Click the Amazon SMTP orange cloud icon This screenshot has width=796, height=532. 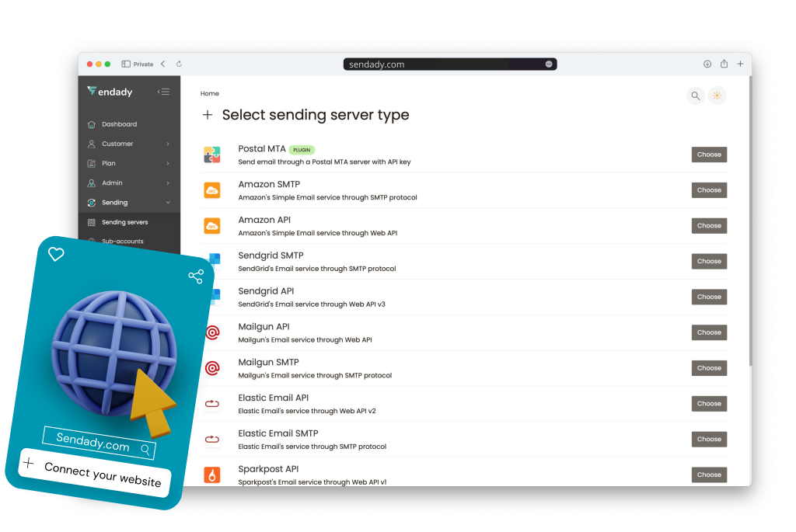pos(212,190)
